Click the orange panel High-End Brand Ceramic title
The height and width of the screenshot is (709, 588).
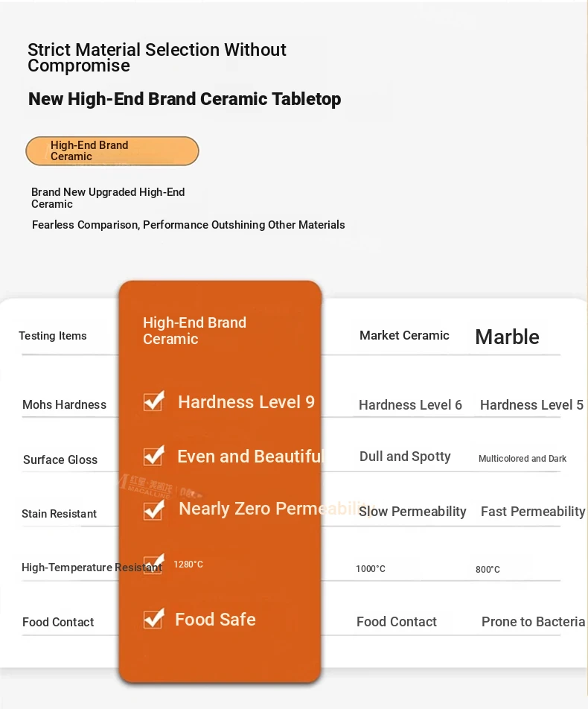pos(195,331)
